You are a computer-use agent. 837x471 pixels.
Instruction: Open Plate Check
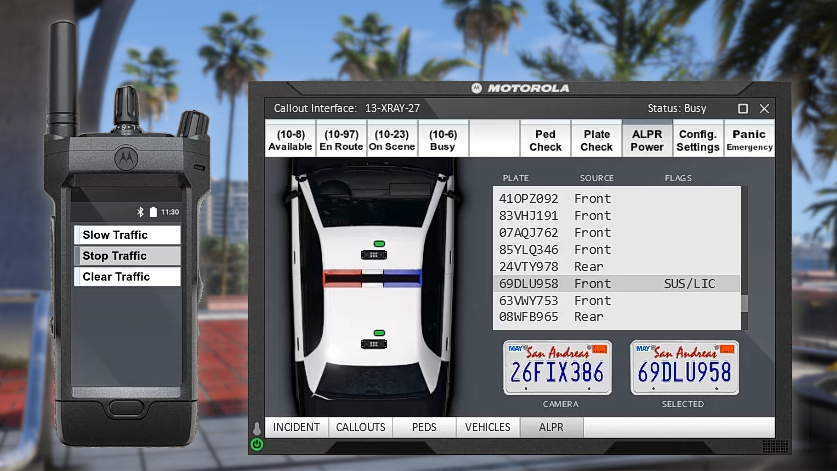click(x=596, y=140)
